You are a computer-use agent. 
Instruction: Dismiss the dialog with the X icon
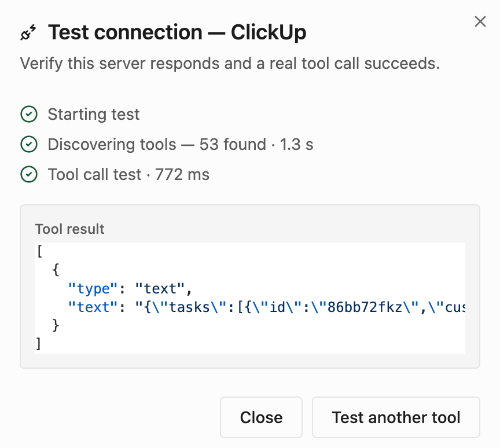coord(480,21)
